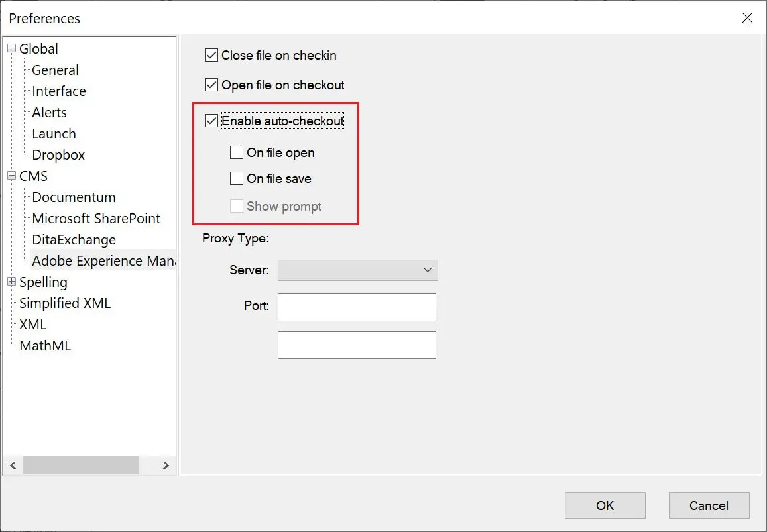This screenshot has width=767, height=532.
Task: Select the DitaExchange connector settings
Action: coord(72,239)
